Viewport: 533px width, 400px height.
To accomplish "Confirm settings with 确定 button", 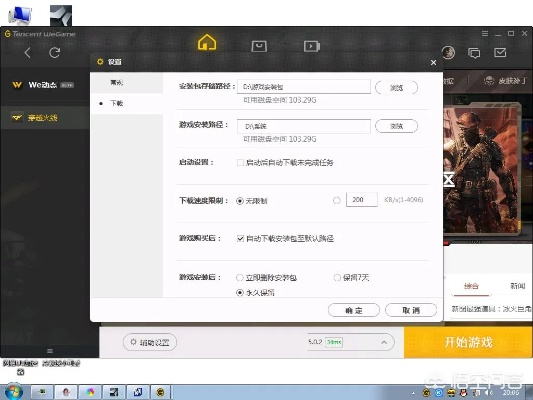I will 354,310.
